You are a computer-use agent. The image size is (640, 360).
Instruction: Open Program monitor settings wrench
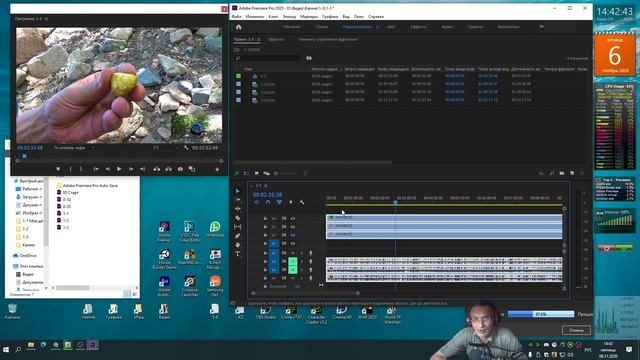pos(186,148)
